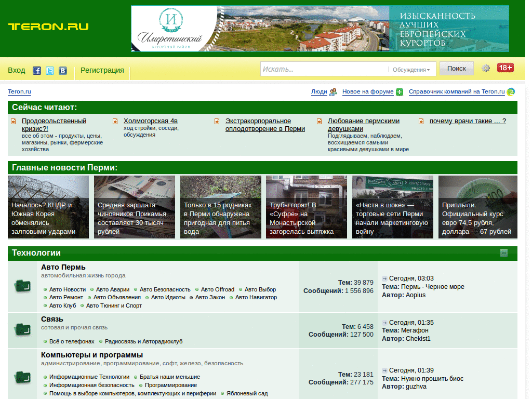Open subforum Авто Объявления
This screenshot has width=532, height=399.
tap(117, 298)
